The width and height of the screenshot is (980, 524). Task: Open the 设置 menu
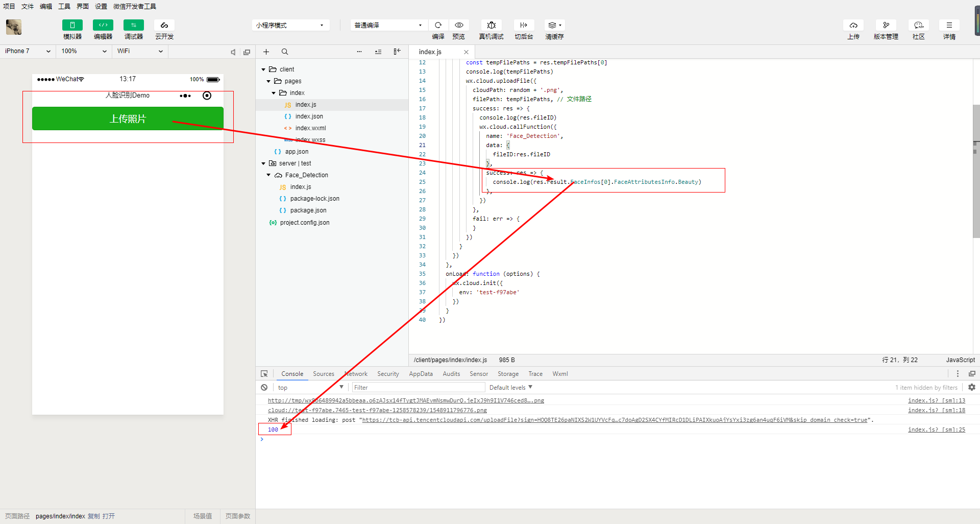(x=101, y=7)
